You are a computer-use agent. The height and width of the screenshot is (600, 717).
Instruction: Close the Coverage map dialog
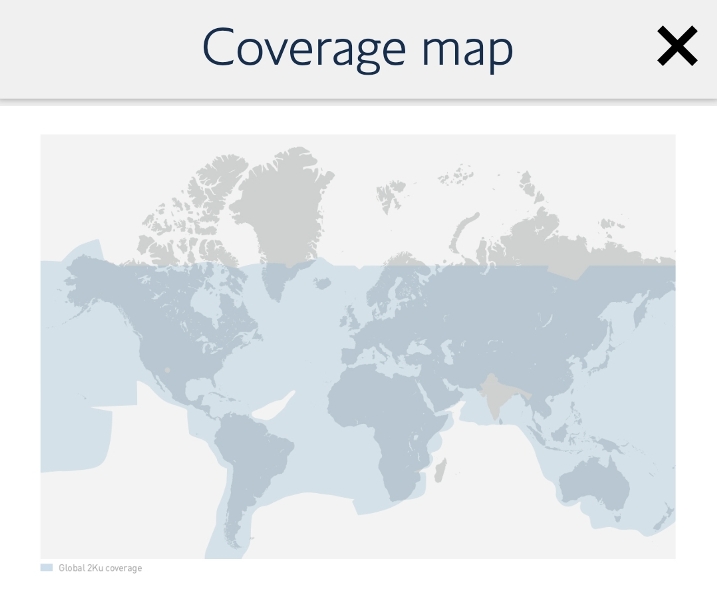pyautogui.click(x=677, y=47)
